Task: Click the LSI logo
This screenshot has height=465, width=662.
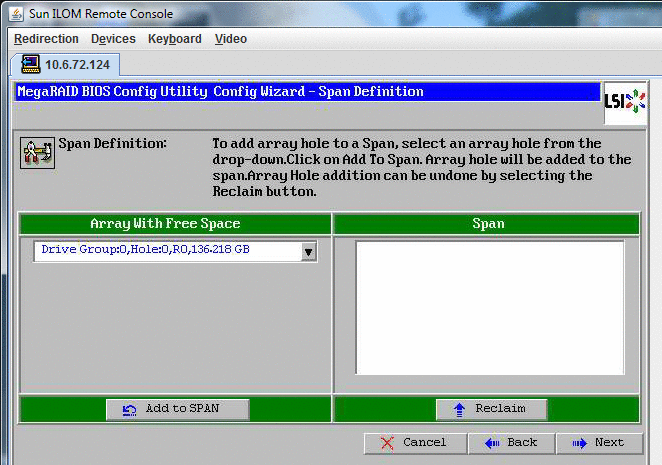Action: [625, 103]
